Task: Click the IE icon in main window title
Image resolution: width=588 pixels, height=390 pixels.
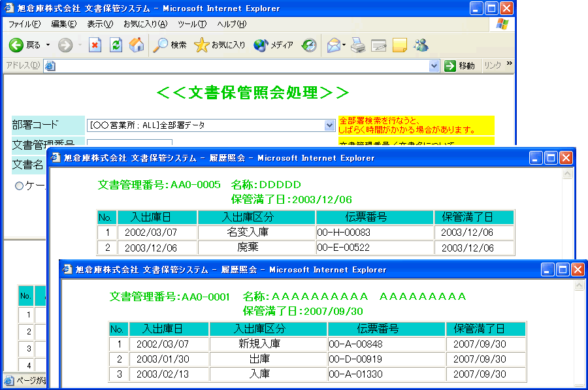Action: [9, 8]
